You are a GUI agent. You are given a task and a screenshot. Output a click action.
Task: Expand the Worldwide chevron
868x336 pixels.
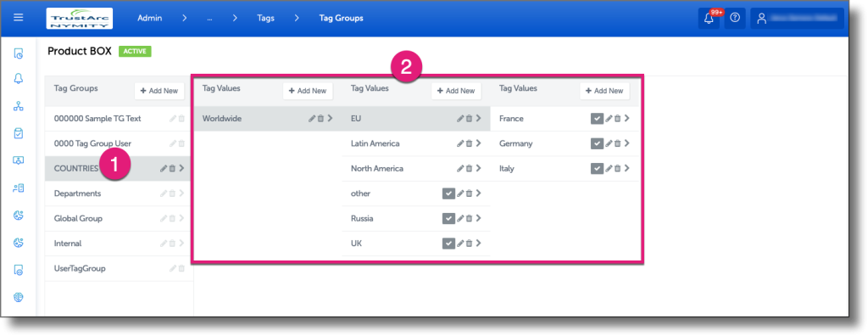[x=330, y=118]
